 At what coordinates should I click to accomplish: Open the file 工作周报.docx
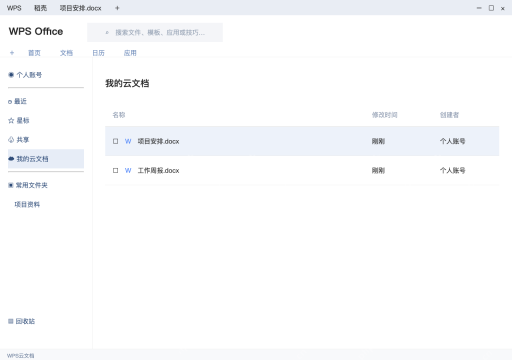158,170
